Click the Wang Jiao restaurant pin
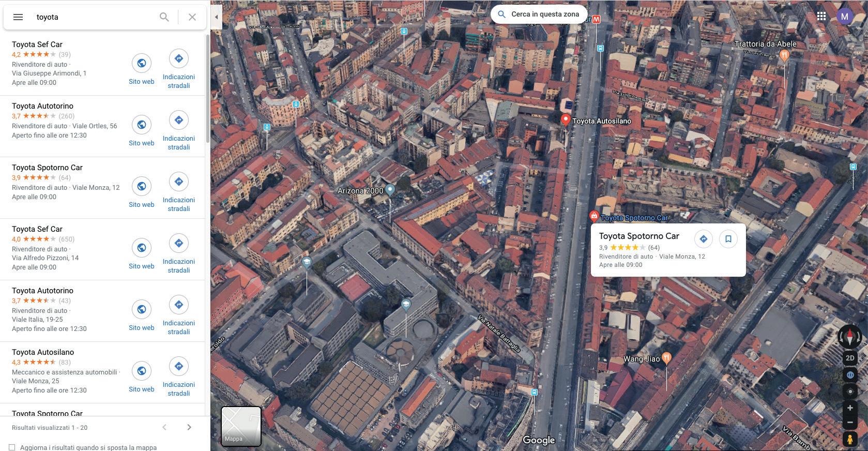Viewport: 868px width, 451px height. point(667,357)
